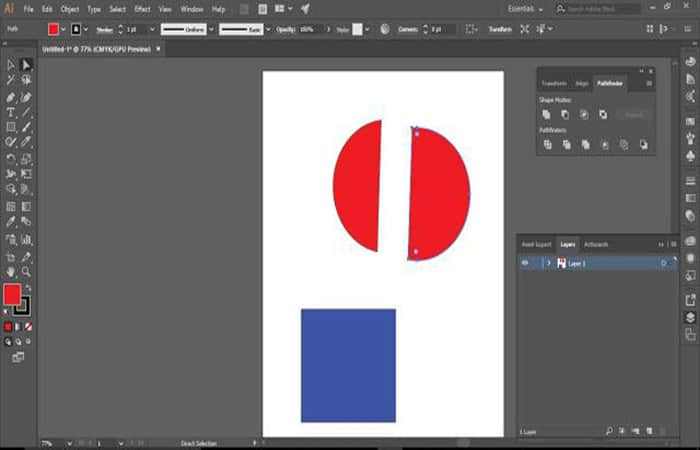Open graphic Style dropdown
This screenshot has height=450, width=700.
(367, 29)
